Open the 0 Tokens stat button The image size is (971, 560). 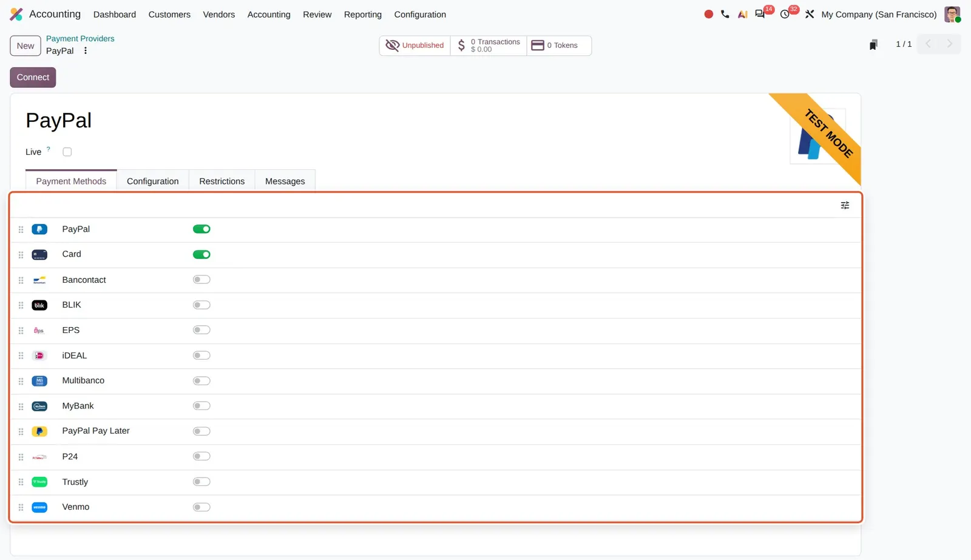pos(559,46)
